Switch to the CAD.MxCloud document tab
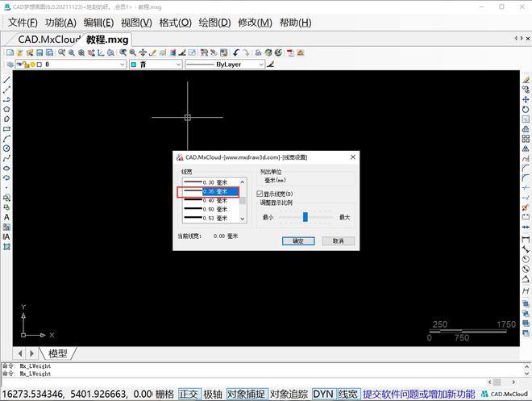Screen dimensions: 532x401 click(x=49, y=40)
